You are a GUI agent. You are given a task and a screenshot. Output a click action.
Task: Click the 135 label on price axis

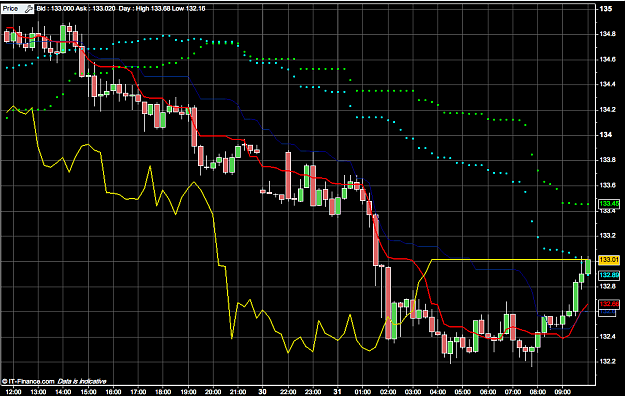coord(606,9)
